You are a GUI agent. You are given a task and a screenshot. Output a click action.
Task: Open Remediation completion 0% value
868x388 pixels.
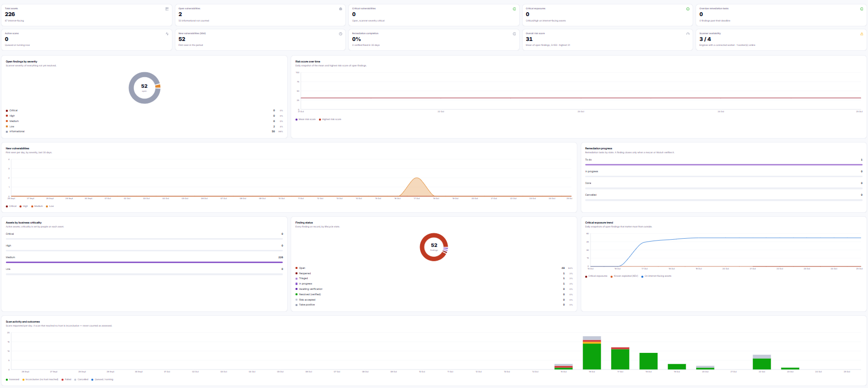[357, 39]
